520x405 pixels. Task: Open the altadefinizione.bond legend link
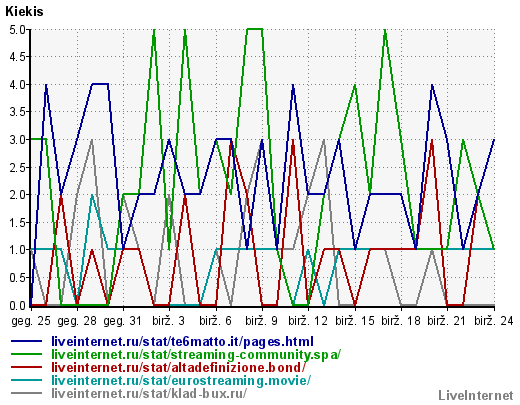[178, 368]
